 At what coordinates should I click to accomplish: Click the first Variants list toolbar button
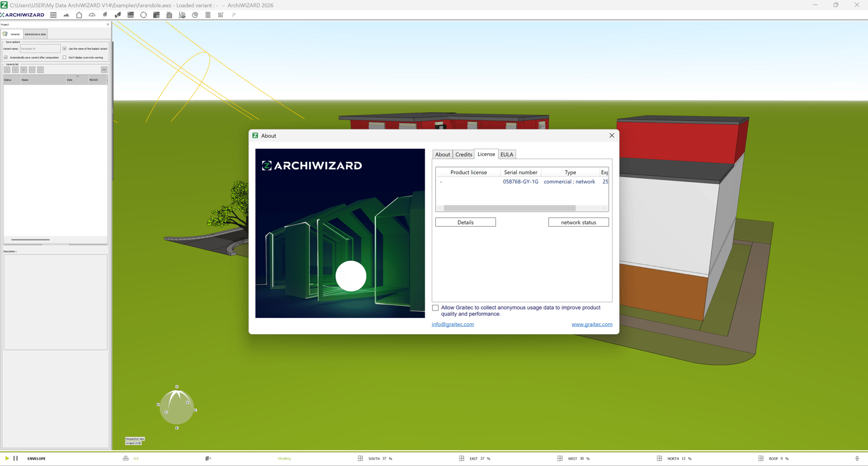(x=7, y=70)
